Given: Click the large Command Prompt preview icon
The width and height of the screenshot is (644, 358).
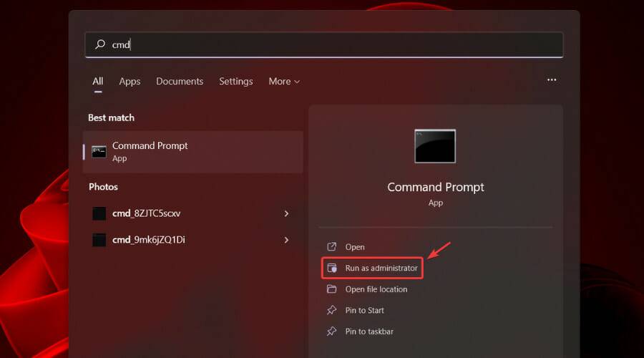Looking at the screenshot, I should (435, 146).
